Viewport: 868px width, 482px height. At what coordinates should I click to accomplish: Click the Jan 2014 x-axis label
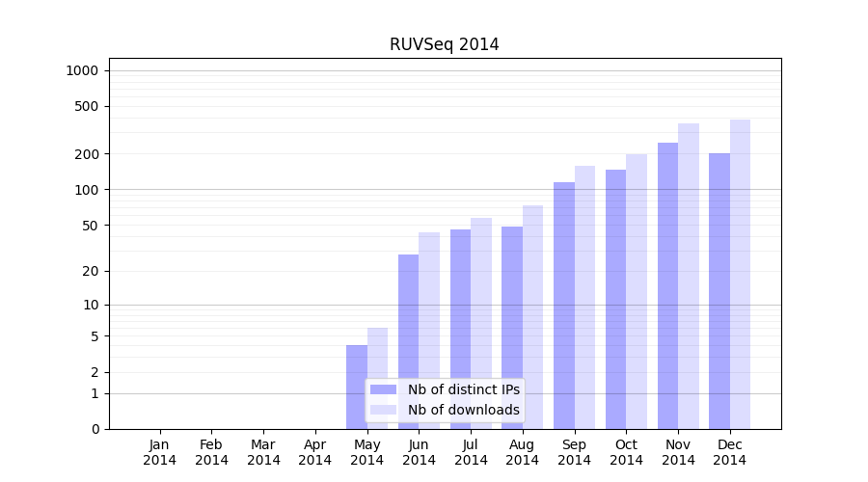(160, 452)
